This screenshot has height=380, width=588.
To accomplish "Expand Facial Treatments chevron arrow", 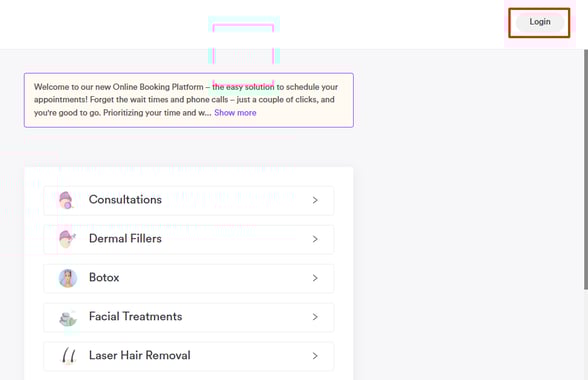I will point(315,317).
